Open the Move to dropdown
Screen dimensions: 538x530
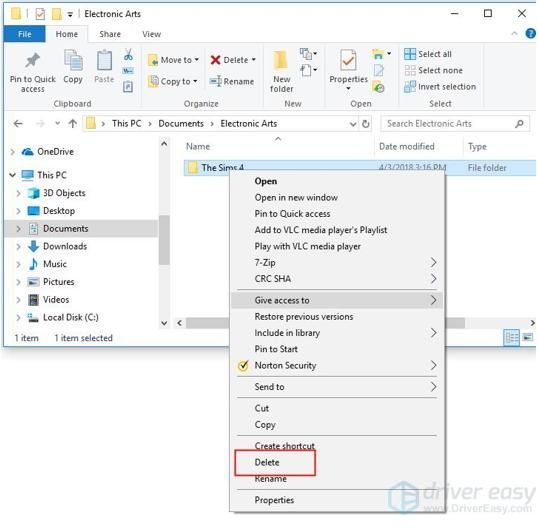(x=173, y=60)
